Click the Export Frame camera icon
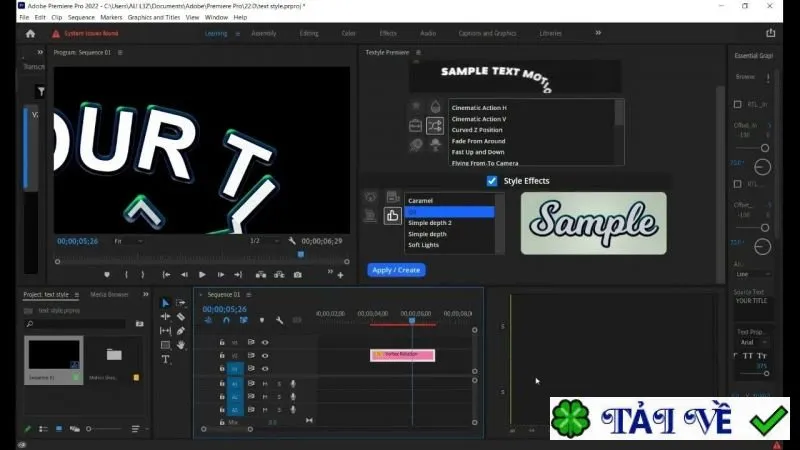Screen dimensions: 800x450 point(297,274)
